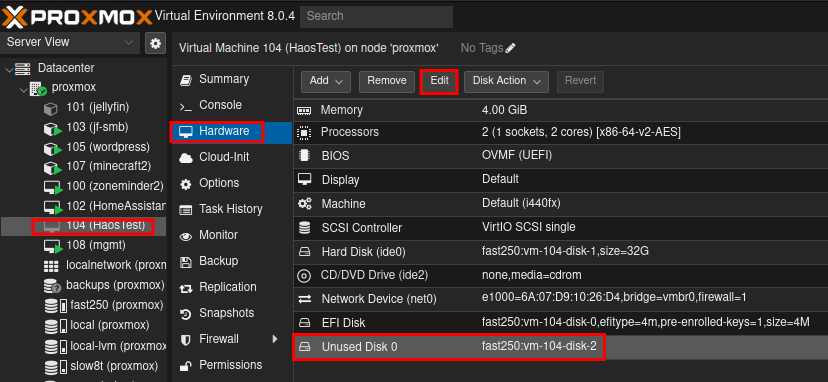Select local (proxmox) storage
The image size is (828, 382).
tap(83, 325)
